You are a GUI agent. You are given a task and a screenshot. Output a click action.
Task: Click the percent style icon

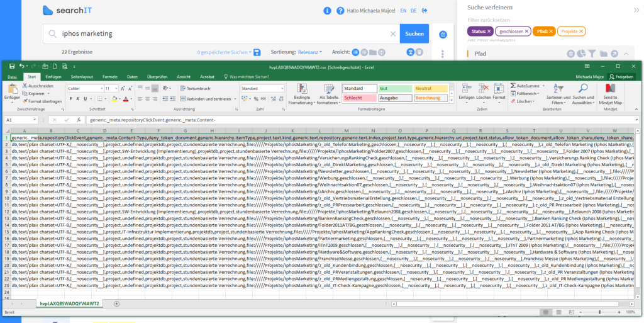[256, 99]
